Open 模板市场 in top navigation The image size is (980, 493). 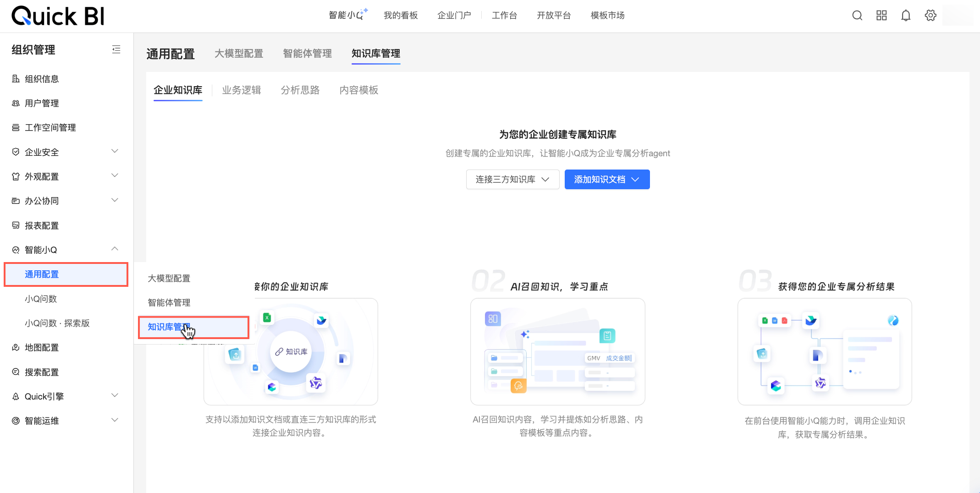pos(607,15)
